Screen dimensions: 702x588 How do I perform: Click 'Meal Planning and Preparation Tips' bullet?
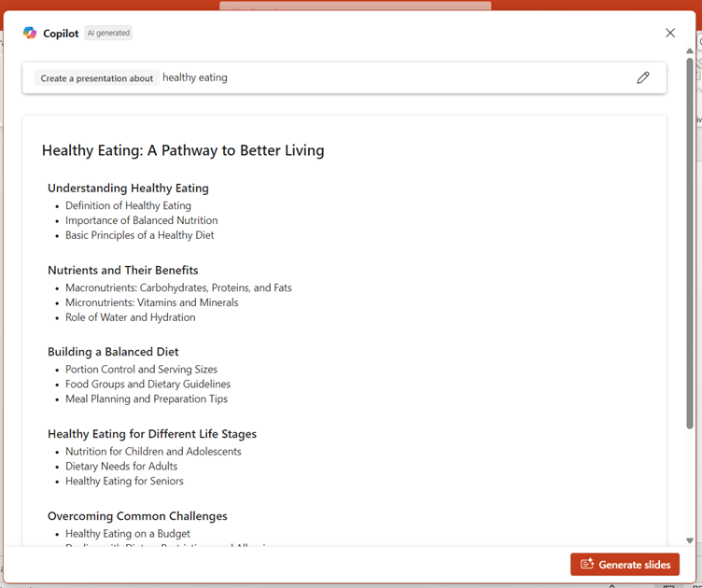(x=147, y=399)
